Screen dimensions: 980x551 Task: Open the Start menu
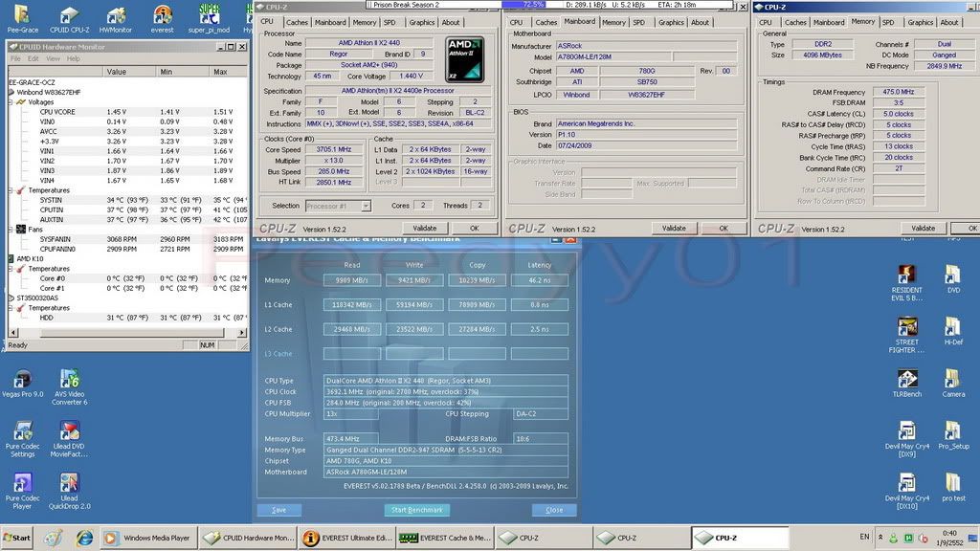pyautogui.click(x=17, y=538)
